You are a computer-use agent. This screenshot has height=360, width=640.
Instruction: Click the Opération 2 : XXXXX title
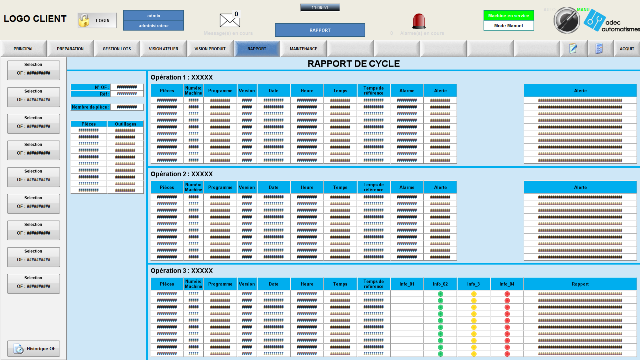point(181,174)
